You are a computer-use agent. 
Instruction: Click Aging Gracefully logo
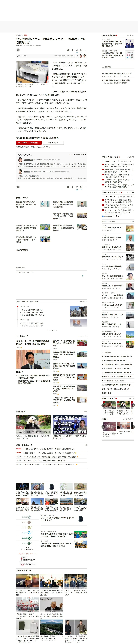coord(28,554)
